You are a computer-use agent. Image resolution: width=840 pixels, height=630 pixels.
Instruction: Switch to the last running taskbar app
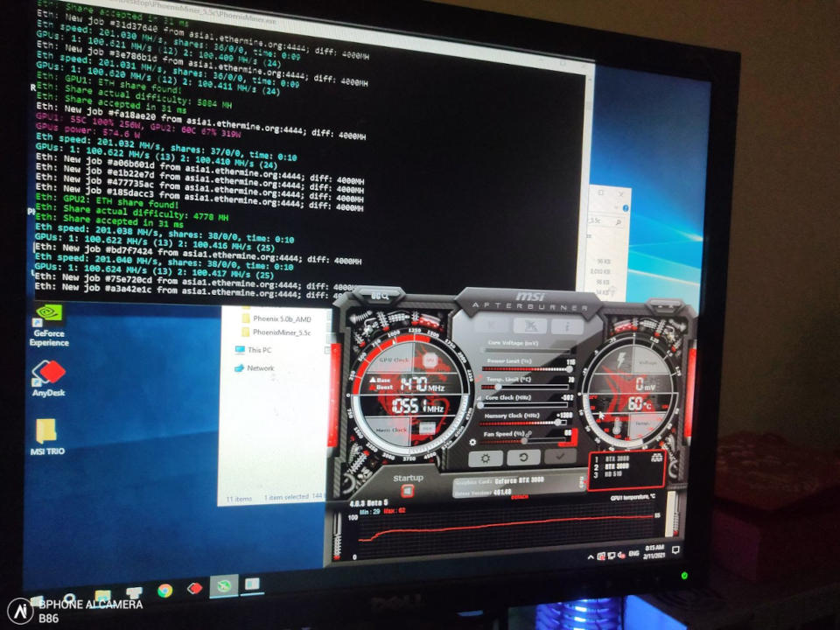251,584
